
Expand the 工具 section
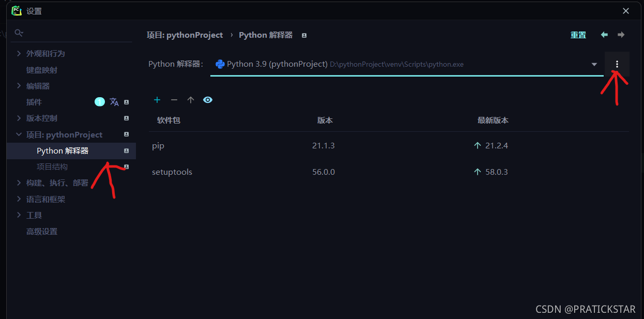19,215
